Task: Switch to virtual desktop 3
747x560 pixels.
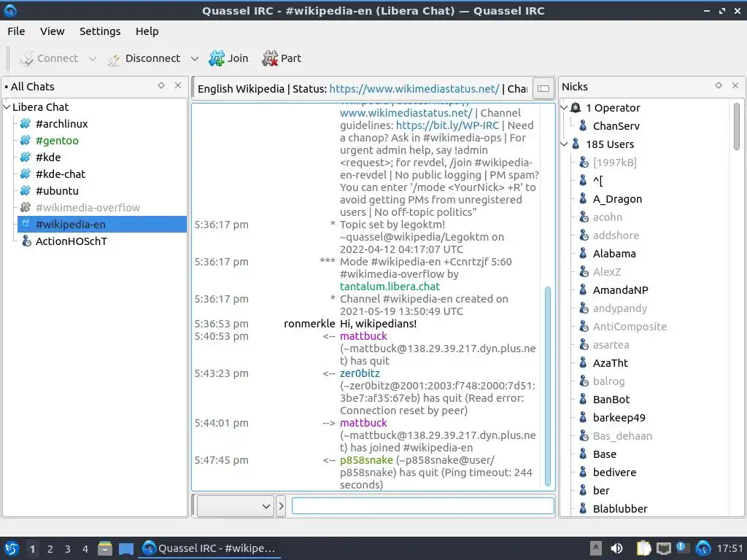Action: (x=68, y=549)
